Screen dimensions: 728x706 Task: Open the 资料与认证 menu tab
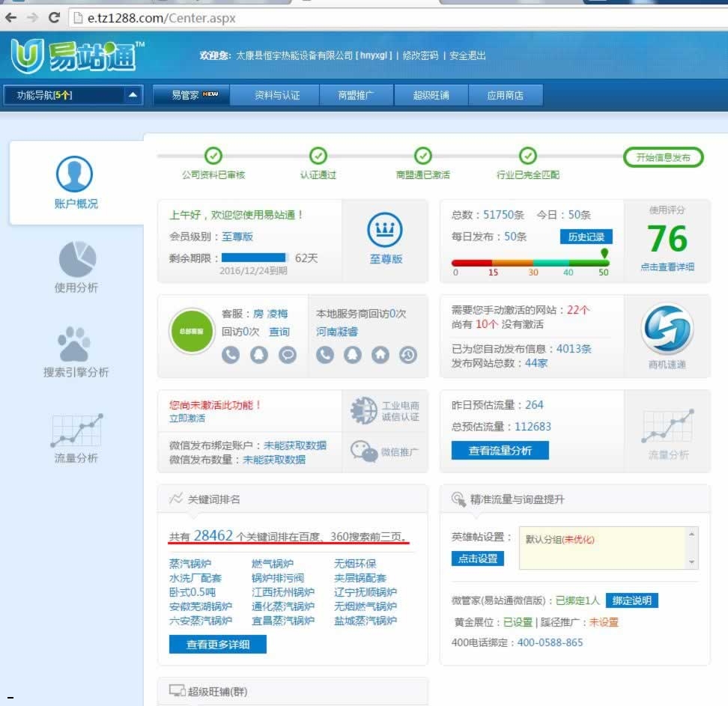pyautogui.click(x=277, y=95)
